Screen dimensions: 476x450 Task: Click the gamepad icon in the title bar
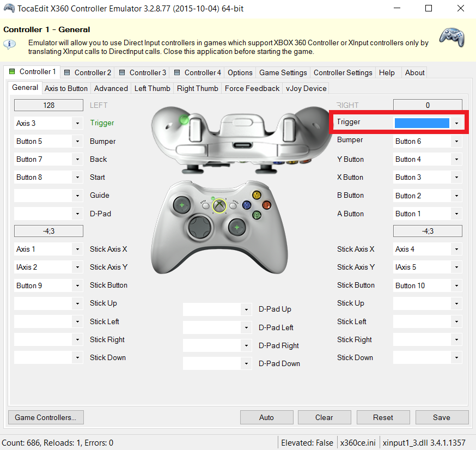coord(9,8)
